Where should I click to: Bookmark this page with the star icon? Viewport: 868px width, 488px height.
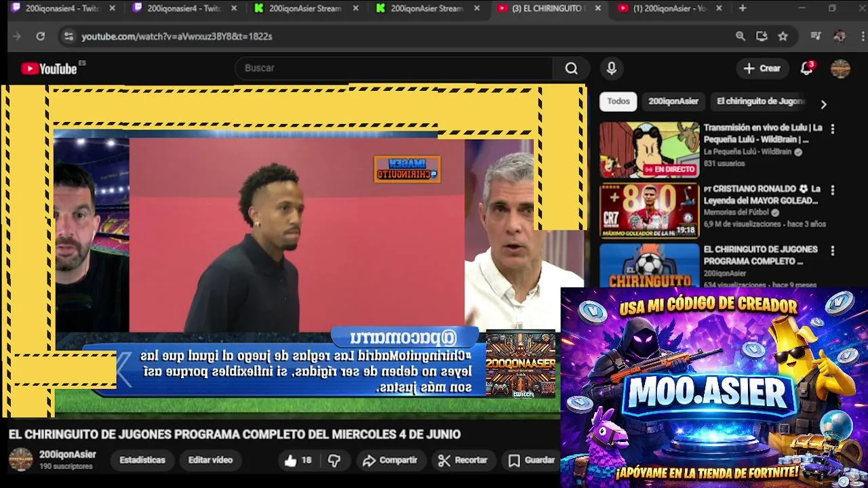click(x=783, y=37)
